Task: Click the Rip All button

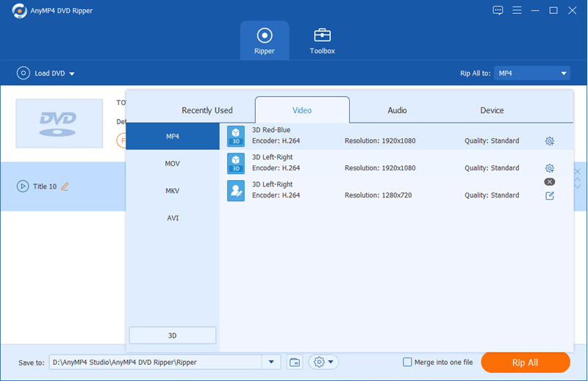Action: click(525, 362)
